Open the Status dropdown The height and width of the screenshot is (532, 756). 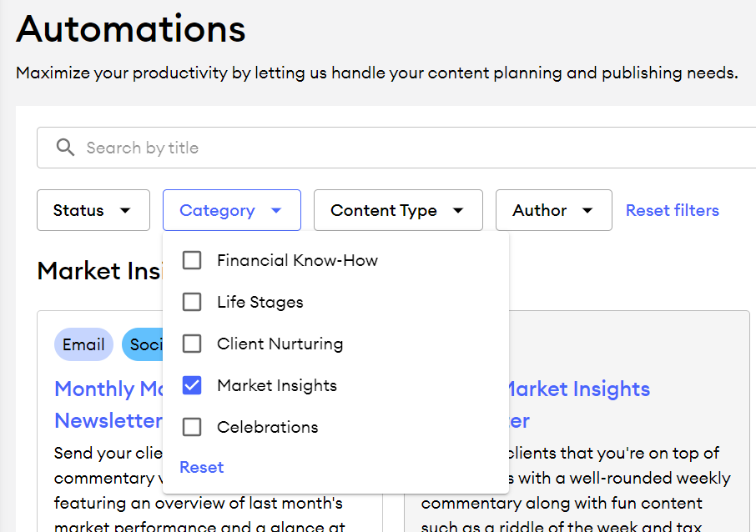pos(93,210)
